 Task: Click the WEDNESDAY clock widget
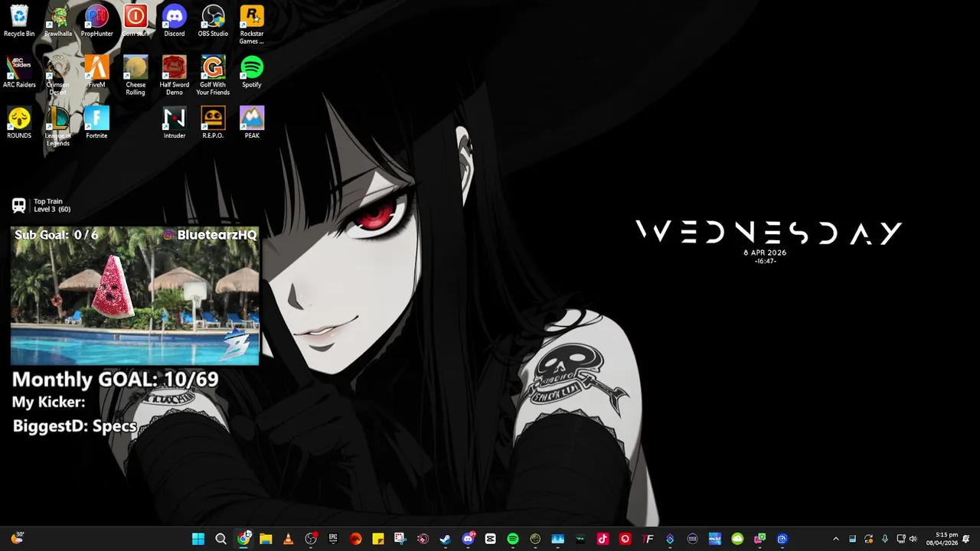click(x=769, y=233)
